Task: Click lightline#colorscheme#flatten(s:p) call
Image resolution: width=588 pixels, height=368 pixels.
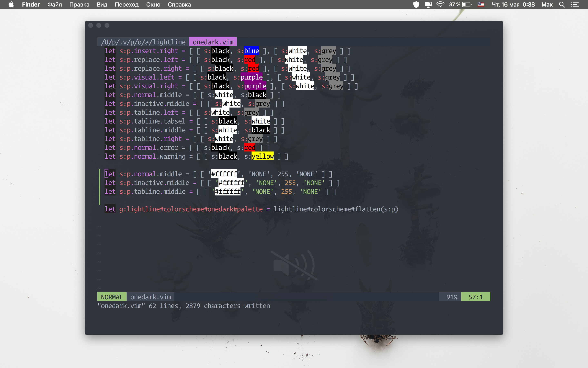Action: coord(336,209)
